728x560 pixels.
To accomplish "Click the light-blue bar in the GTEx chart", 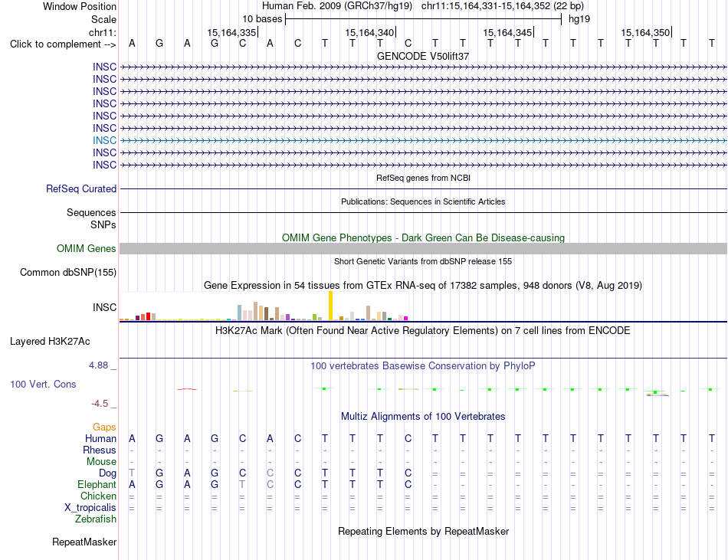I will tap(240, 313).
